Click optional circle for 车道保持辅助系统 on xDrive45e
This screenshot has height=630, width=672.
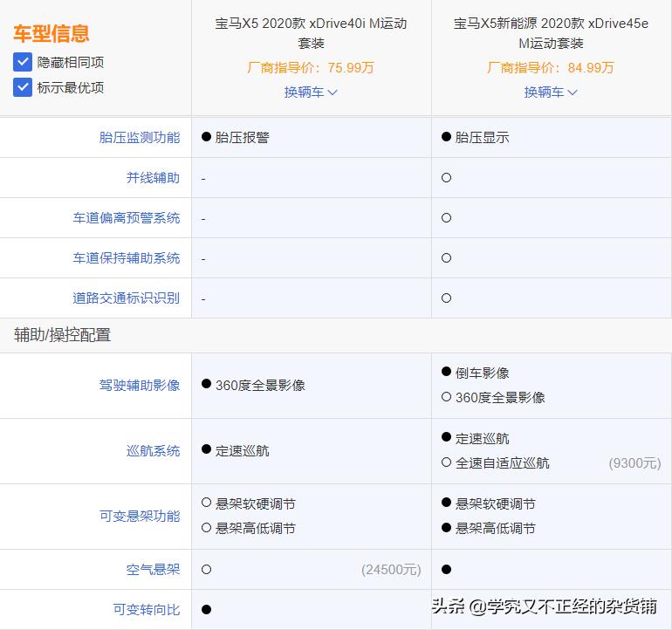pos(446,258)
